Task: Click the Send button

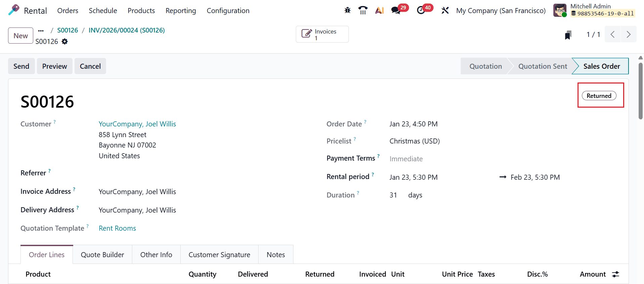Action: 21,66
